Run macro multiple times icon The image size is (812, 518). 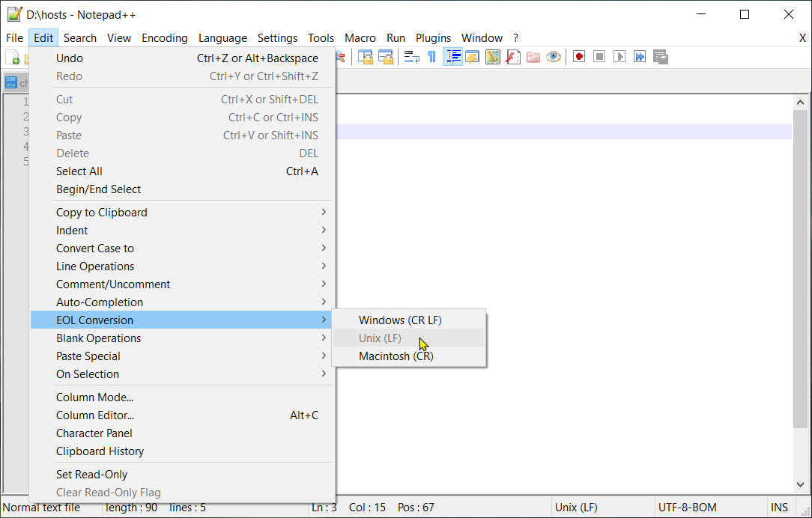(x=640, y=57)
